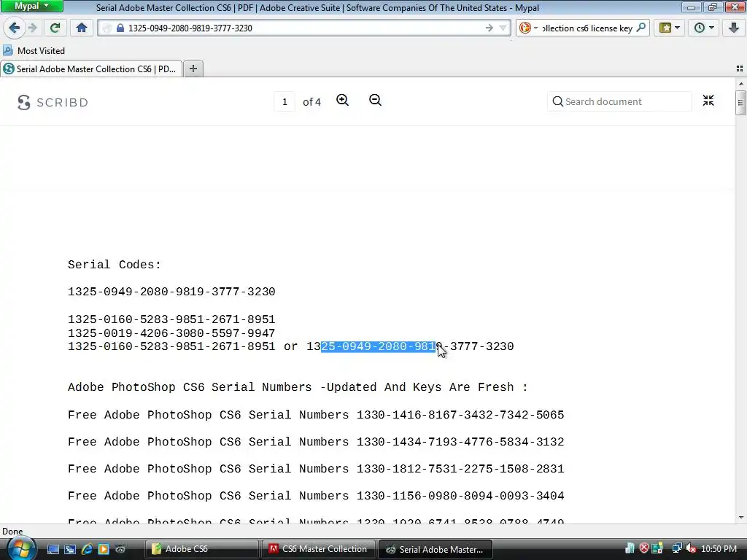Zoom out on the Scribd document
Image resolution: width=747 pixels, height=560 pixels.
click(376, 100)
